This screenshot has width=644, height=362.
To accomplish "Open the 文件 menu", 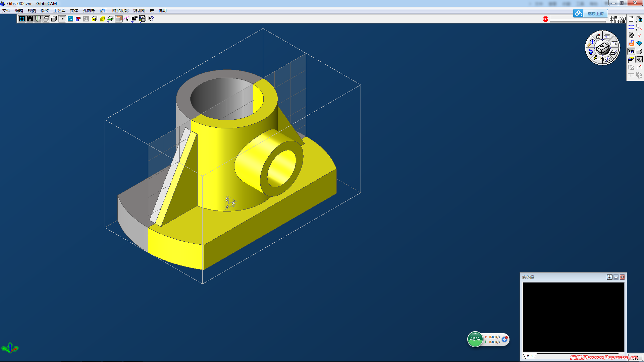I will point(6,11).
